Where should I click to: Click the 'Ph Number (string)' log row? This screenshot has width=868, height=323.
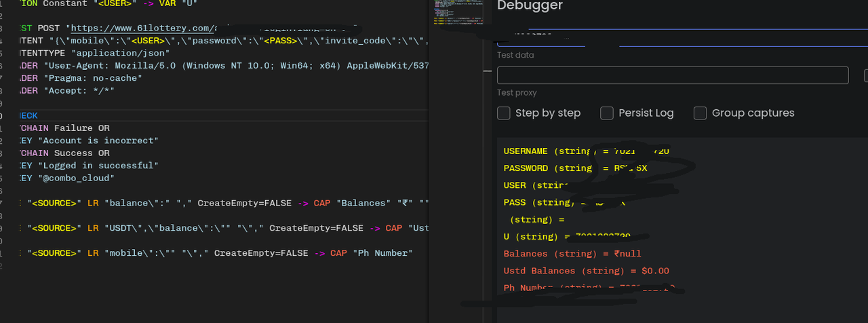click(x=589, y=288)
